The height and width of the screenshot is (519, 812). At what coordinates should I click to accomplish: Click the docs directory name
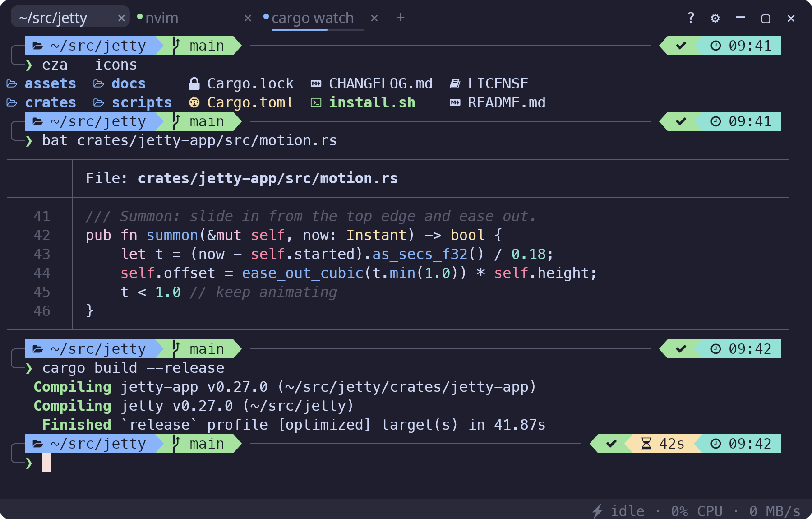pyautogui.click(x=129, y=83)
